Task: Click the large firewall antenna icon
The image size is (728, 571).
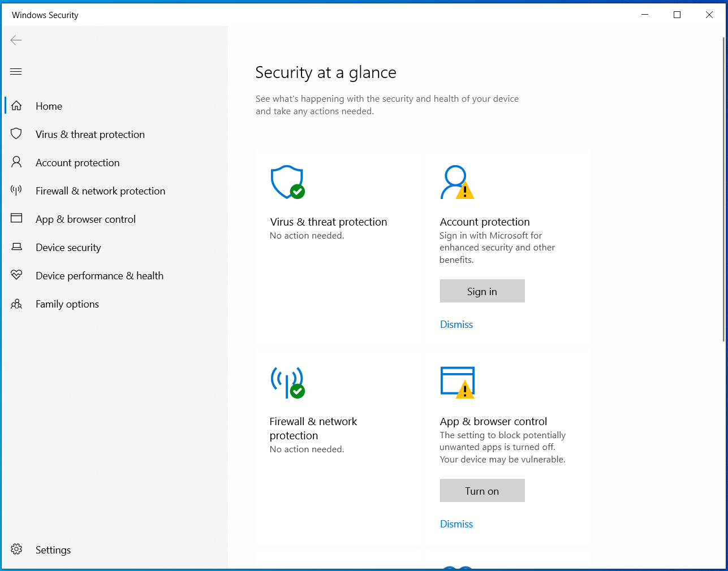Action: coord(288,382)
